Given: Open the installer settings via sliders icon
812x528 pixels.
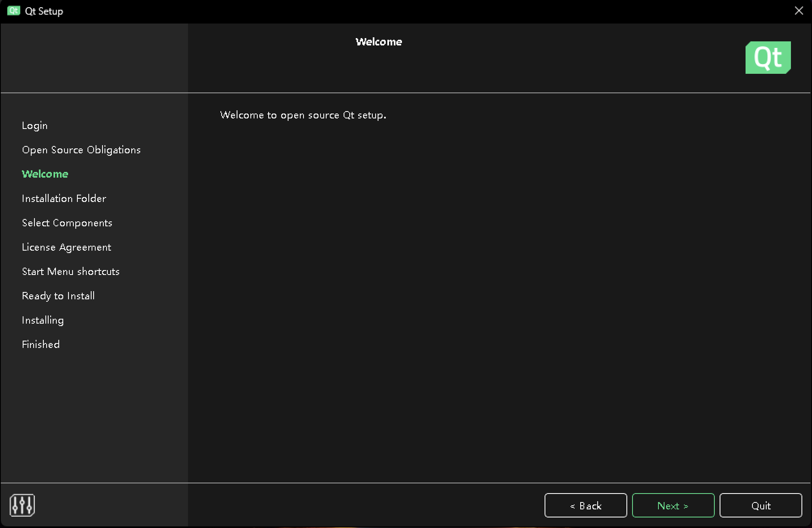Looking at the screenshot, I should (x=22, y=505).
